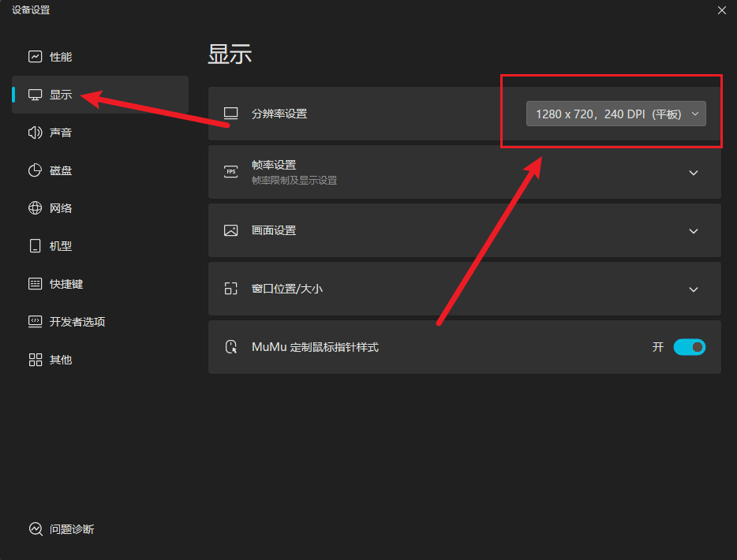Click the 设备设置 window title text

pos(31,10)
